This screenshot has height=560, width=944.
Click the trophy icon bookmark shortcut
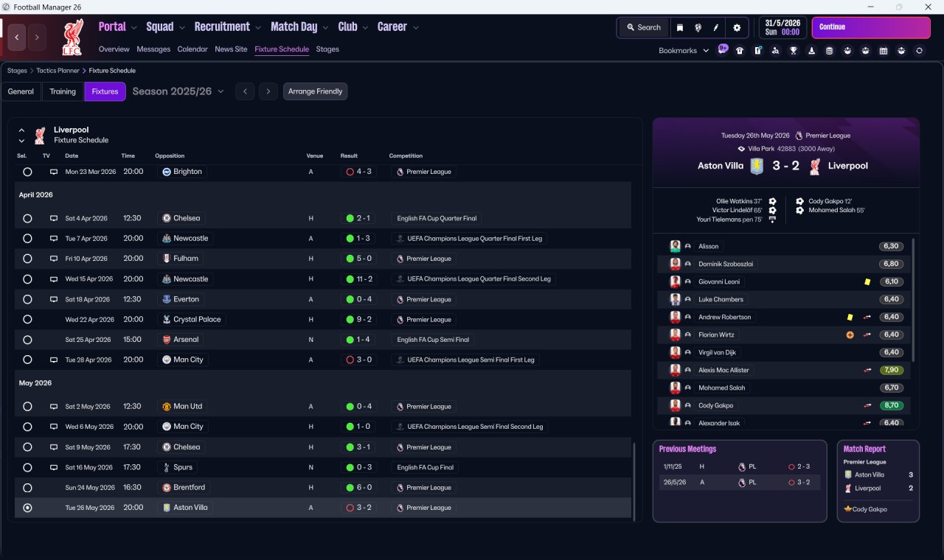tap(794, 51)
